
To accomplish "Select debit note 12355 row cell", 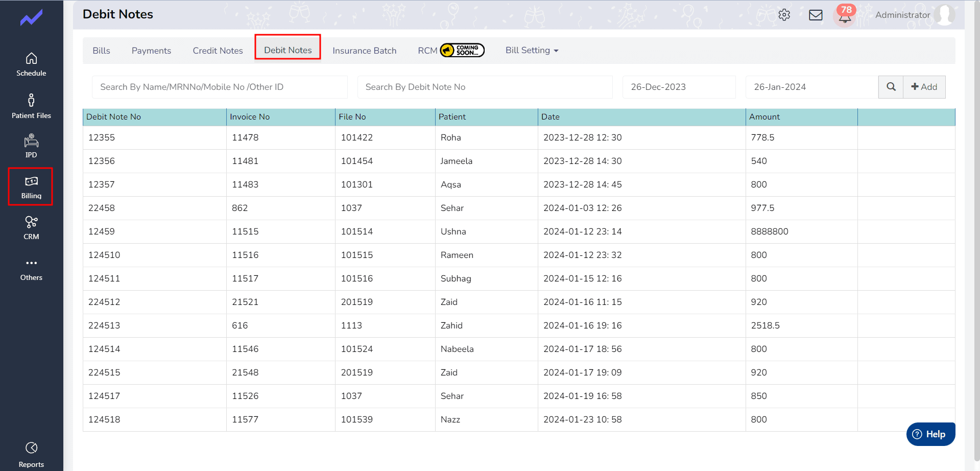I will (155, 137).
